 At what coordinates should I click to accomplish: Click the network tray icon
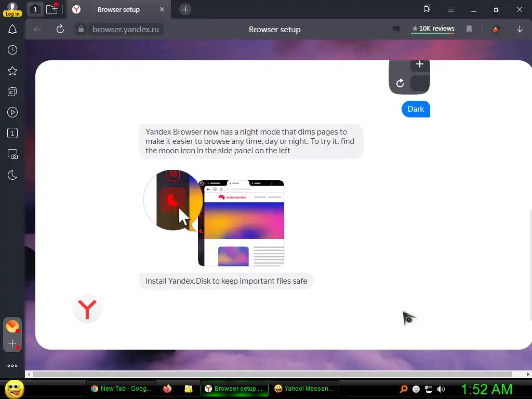pos(429,389)
